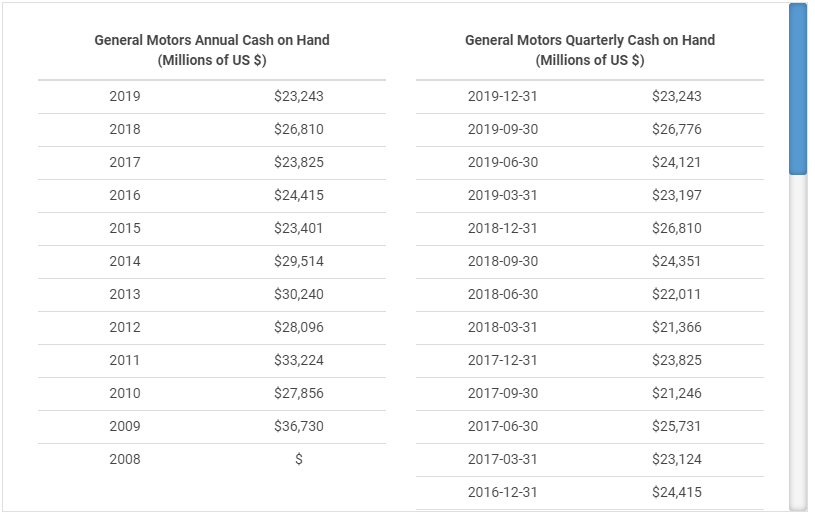
Task: Click the $25,731 value for 2017-06-30
Action: pyautogui.click(x=677, y=426)
